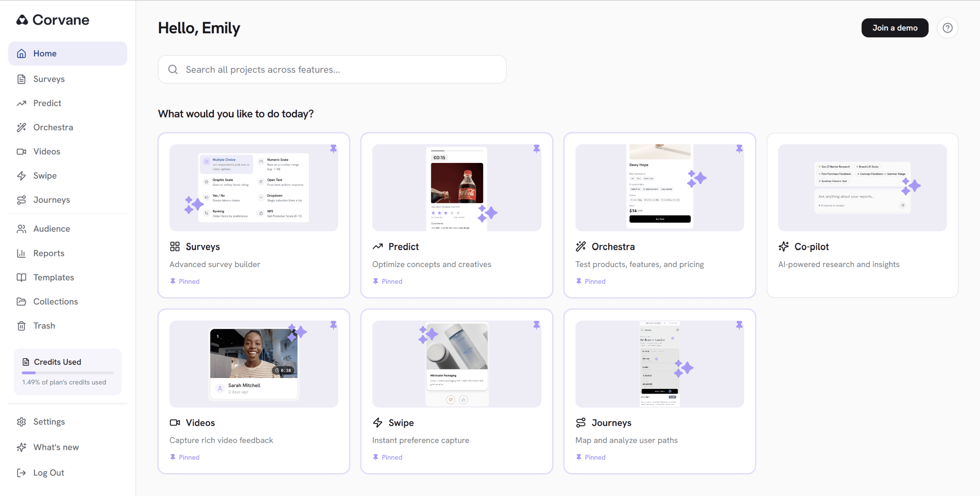This screenshot has height=496, width=980.
Task: Click the Join a demo button
Action: tap(894, 28)
